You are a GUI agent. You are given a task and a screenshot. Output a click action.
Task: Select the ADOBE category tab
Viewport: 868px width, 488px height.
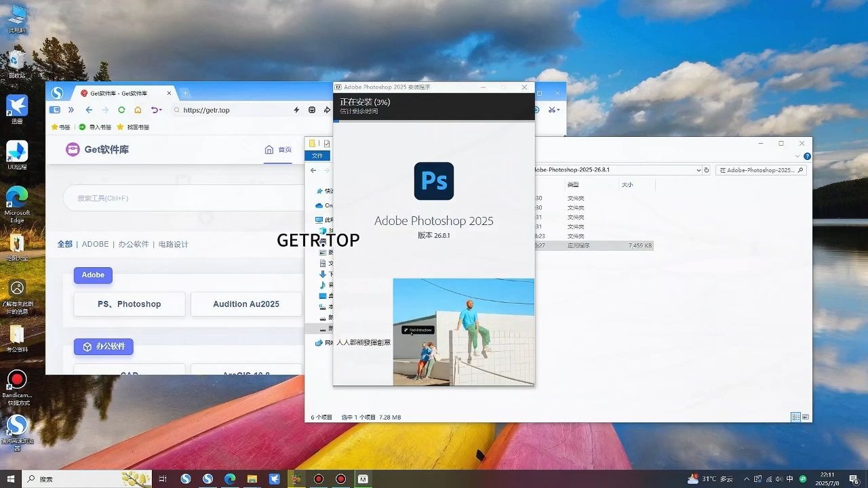pyautogui.click(x=95, y=244)
